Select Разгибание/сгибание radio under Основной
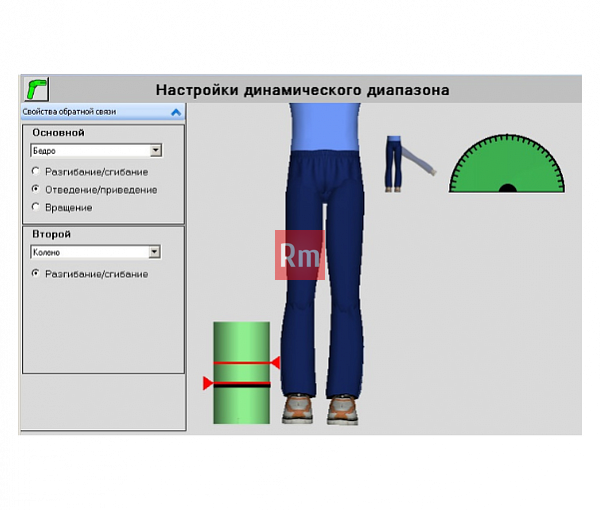The height and width of the screenshot is (510, 600). coord(36,171)
